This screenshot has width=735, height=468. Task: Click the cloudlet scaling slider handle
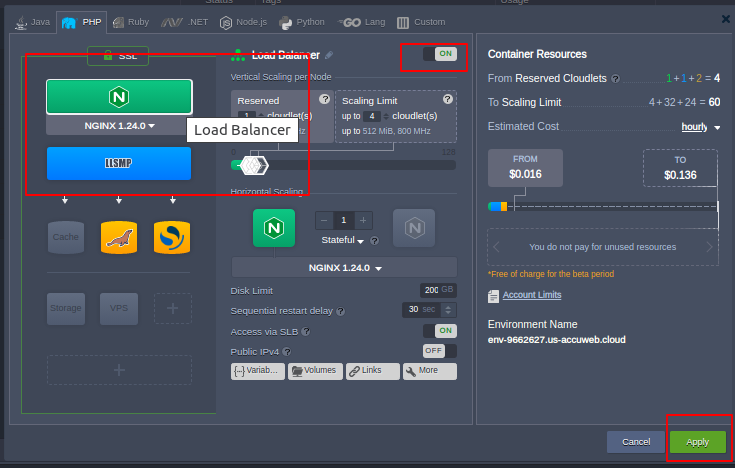tap(252, 165)
